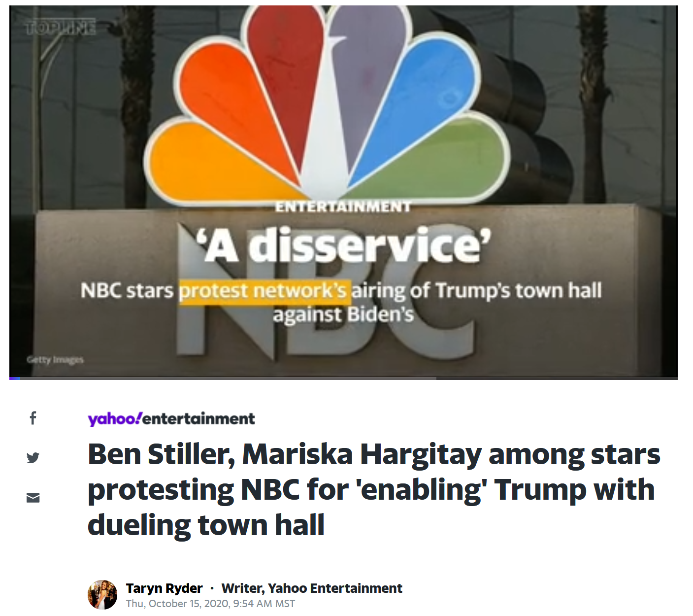Click the Getty Images photo credit
Screen dimensions: 693x616
pos(55,360)
